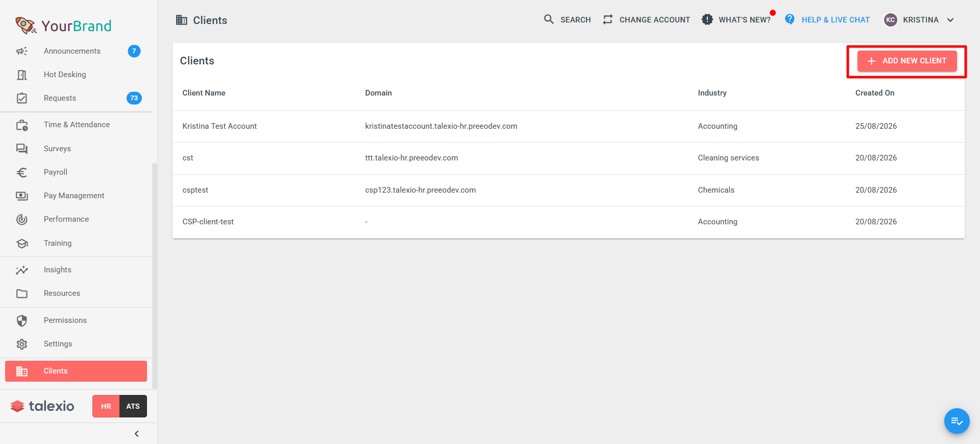Open the Training menu item
The width and height of the screenshot is (980, 444).
click(x=76, y=243)
